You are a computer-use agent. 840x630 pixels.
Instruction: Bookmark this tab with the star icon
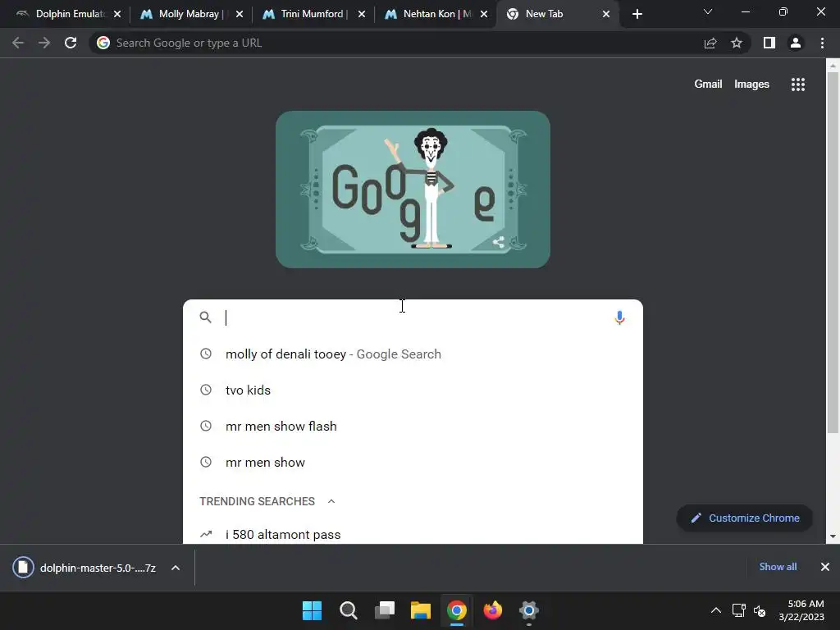[x=737, y=43]
